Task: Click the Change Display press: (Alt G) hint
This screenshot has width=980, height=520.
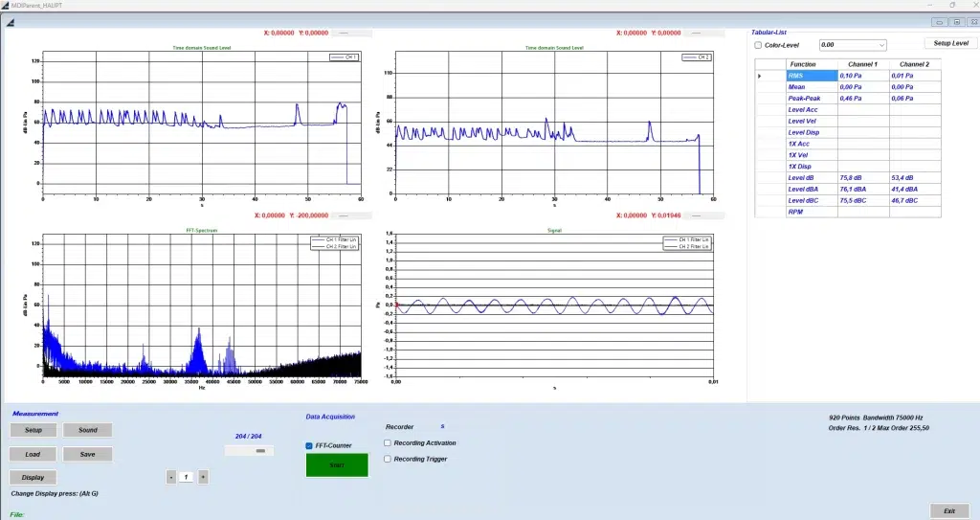Action: point(55,494)
